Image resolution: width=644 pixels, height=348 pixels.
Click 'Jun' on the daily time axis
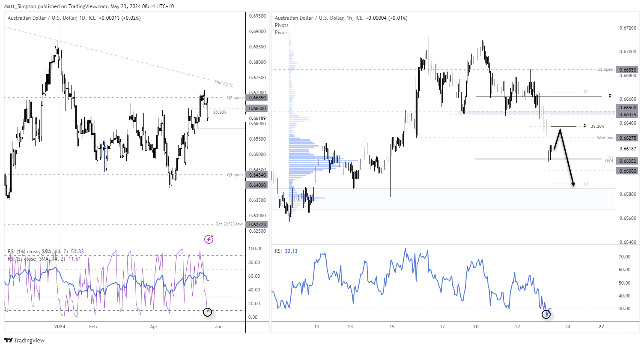[218, 327]
